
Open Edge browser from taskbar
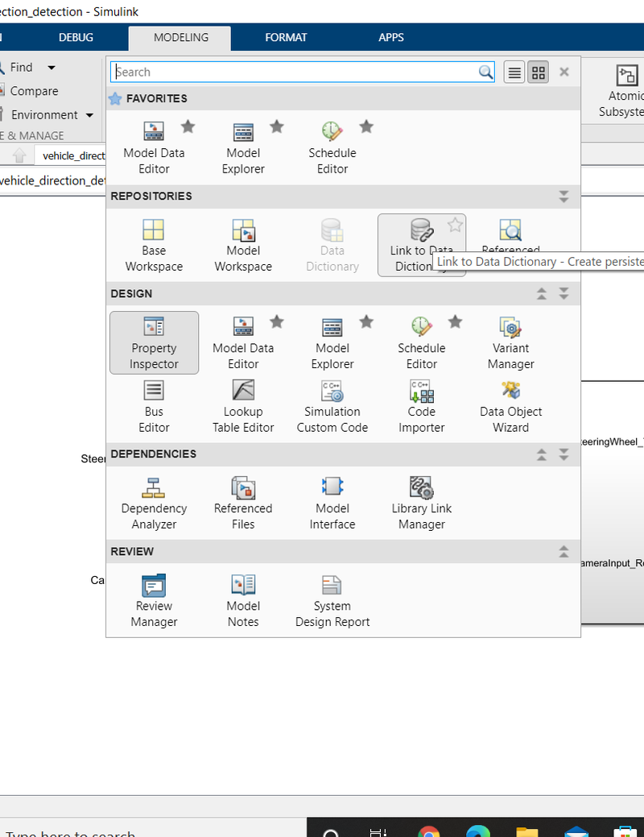tap(478, 831)
